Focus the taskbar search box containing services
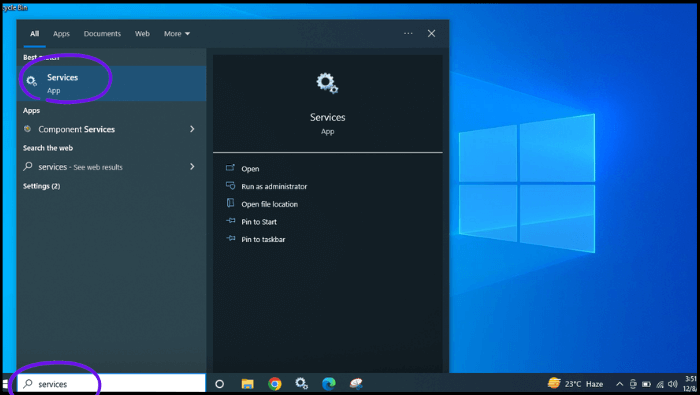The width and height of the screenshot is (700, 395). tap(111, 383)
